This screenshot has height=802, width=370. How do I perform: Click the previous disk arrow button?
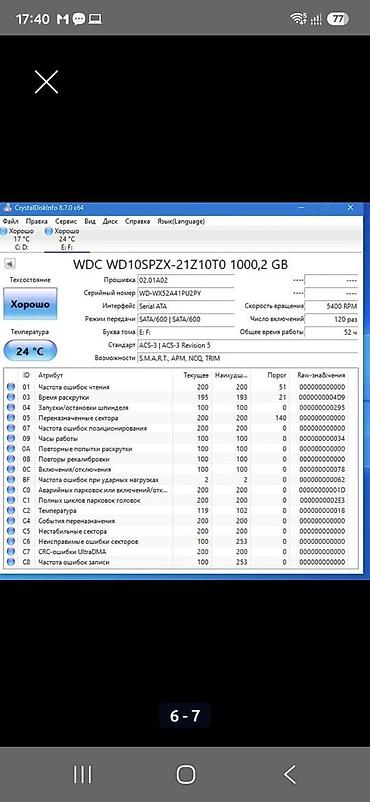tap(10, 264)
